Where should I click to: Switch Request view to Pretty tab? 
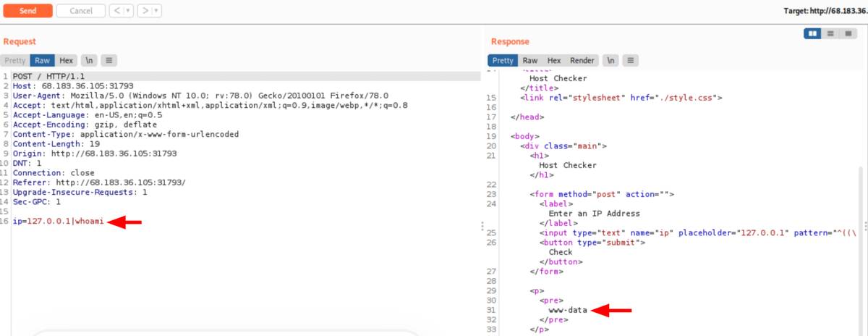(14, 61)
